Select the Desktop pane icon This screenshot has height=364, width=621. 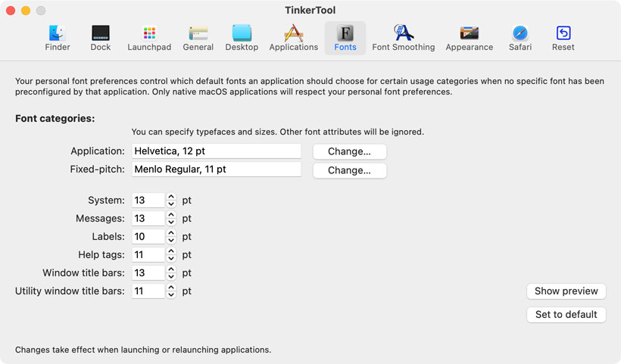(x=242, y=39)
